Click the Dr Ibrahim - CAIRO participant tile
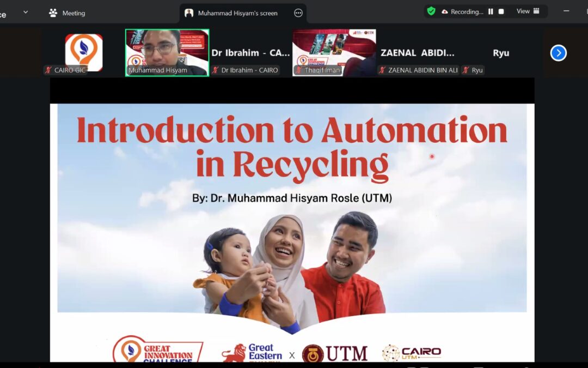Viewport: 588px width, 368px height. point(250,53)
